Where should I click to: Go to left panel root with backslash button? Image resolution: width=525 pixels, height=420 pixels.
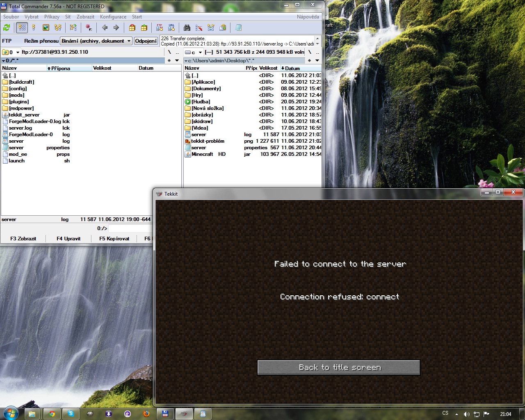pyautogui.click(x=169, y=52)
